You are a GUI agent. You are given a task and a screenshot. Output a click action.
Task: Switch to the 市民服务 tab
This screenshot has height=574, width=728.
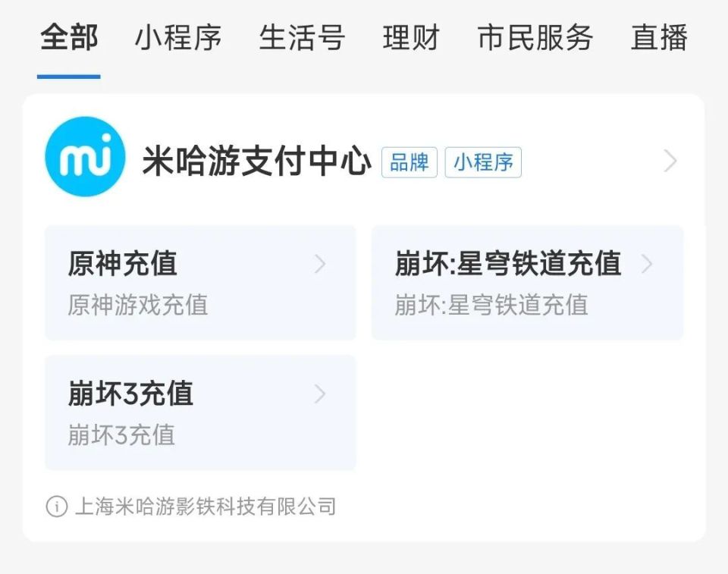[535, 38]
